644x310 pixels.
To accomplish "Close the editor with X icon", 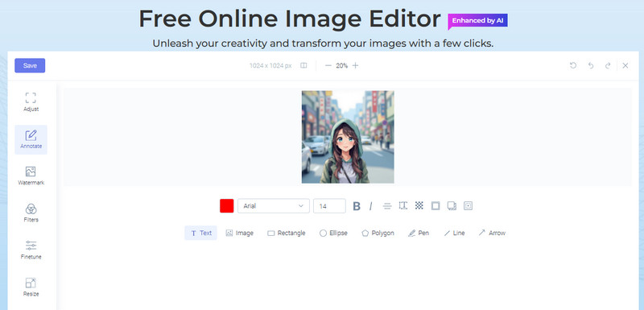I will (x=625, y=66).
